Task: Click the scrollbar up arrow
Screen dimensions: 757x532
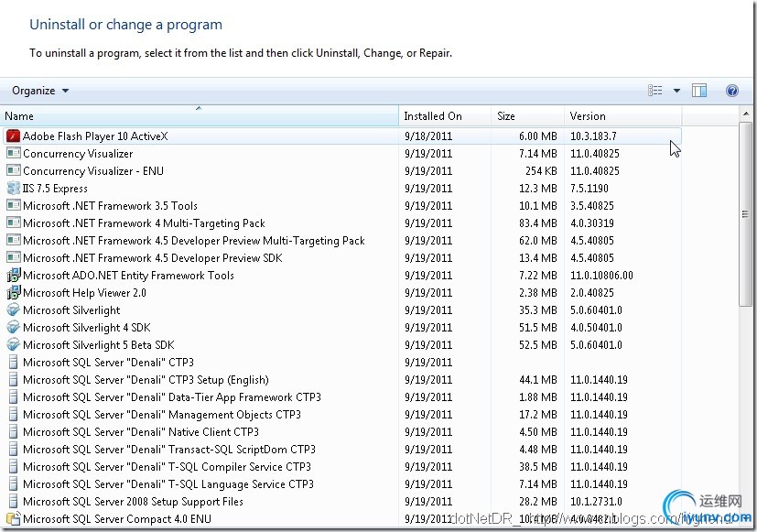Action: point(746,114)
